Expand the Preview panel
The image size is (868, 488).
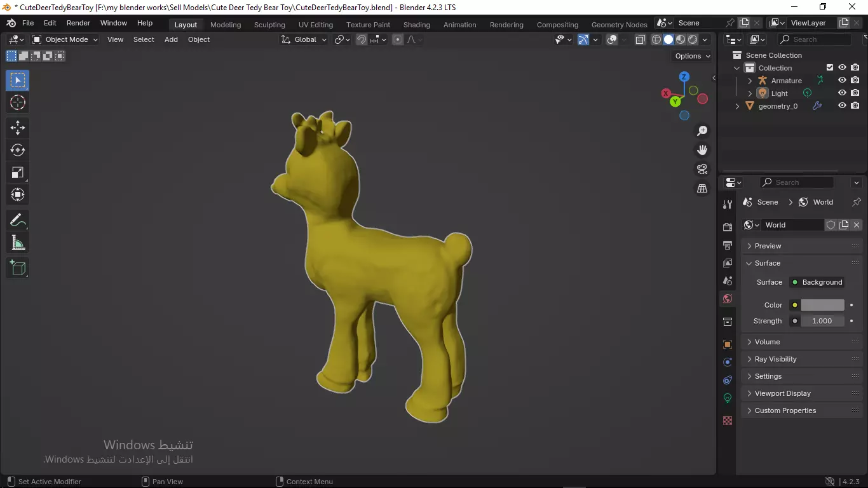tap(802, 246)
